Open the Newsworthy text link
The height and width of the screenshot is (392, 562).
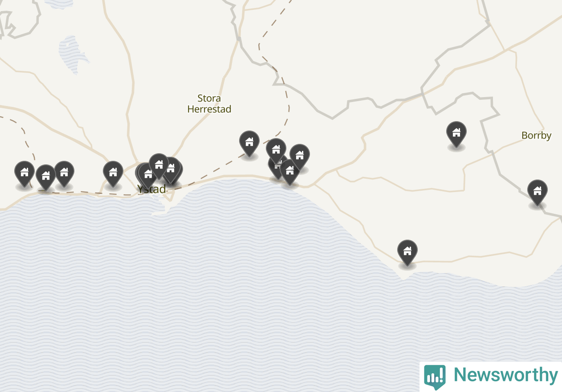(505, 375)
